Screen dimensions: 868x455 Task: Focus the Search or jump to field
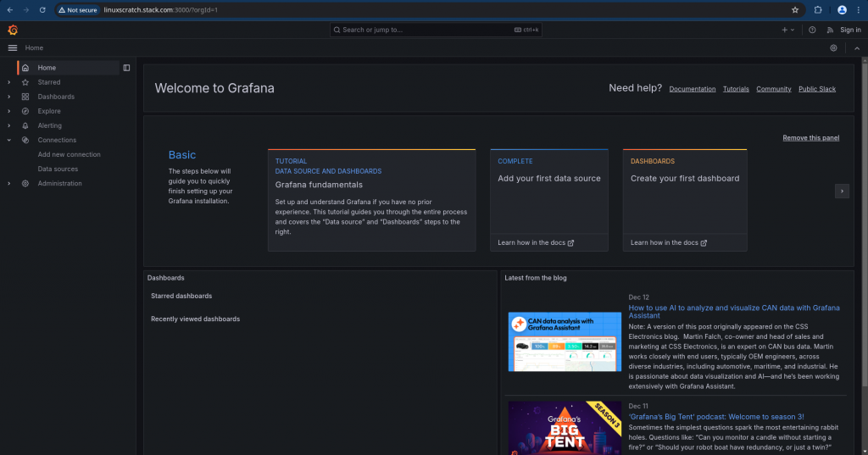pos(424,30)
